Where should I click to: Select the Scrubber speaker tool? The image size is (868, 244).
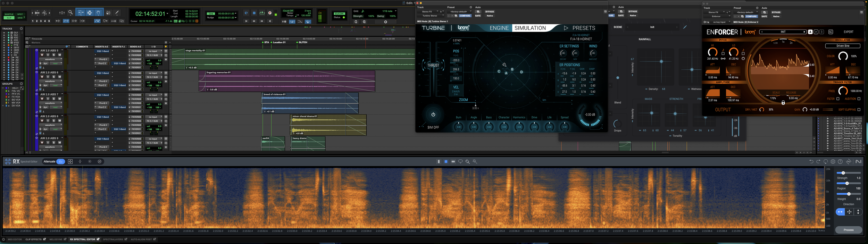[x=108, y=13]
